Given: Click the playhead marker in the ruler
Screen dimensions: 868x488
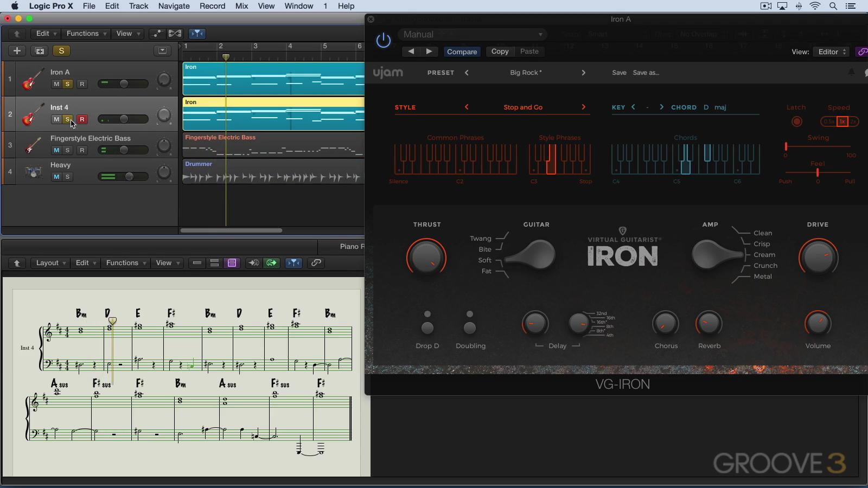Looking at the screenshot, I should pyautogui.click(x=226, y=57).
